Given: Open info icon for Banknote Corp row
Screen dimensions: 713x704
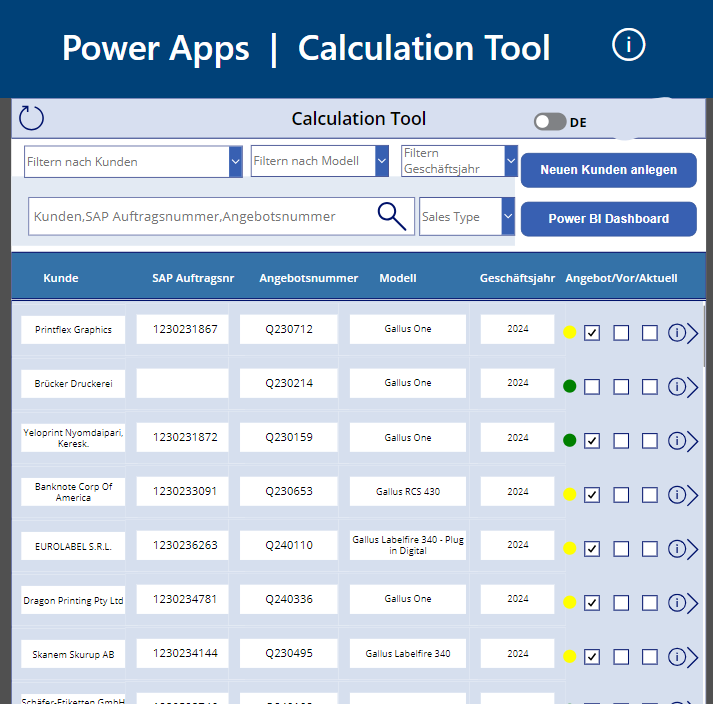Looking at the screenshot, I should [x=676, y=494].
